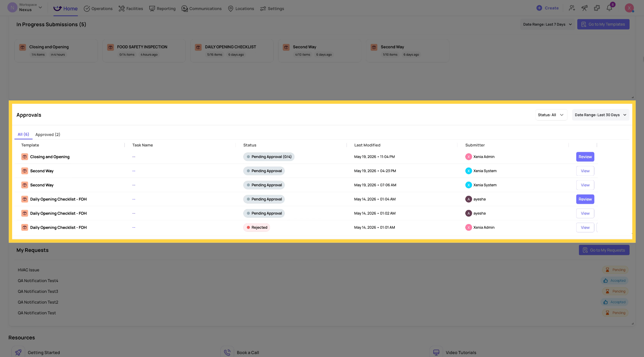Click Go to My Requests button

click(x=604, y=250)
